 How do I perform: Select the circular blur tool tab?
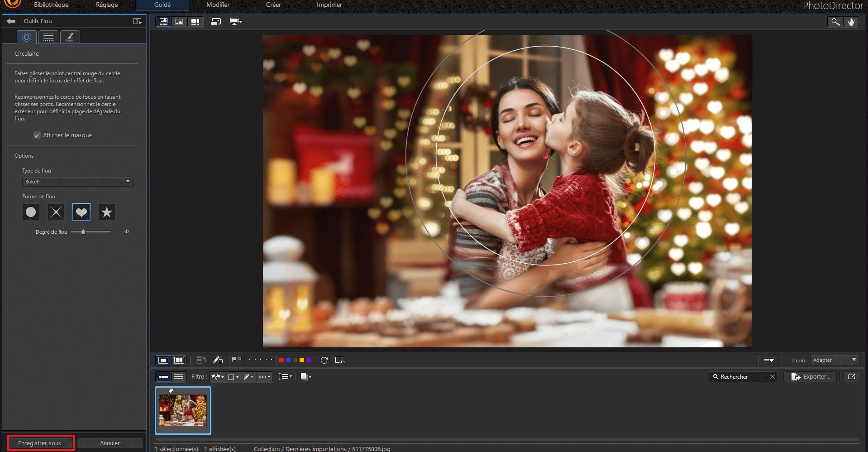(26, 37)
